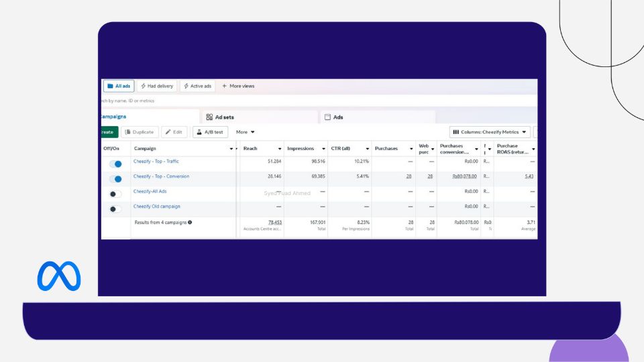644x362 pixels.
Task: Click the Ad sets grid icon
Action: point(209,117)
